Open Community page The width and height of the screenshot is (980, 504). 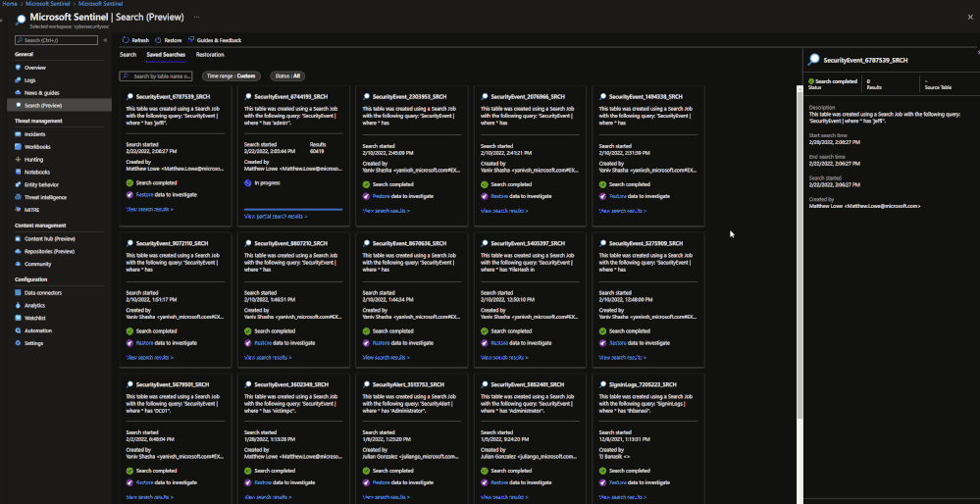pyautogui.click(x=37, y=264)
